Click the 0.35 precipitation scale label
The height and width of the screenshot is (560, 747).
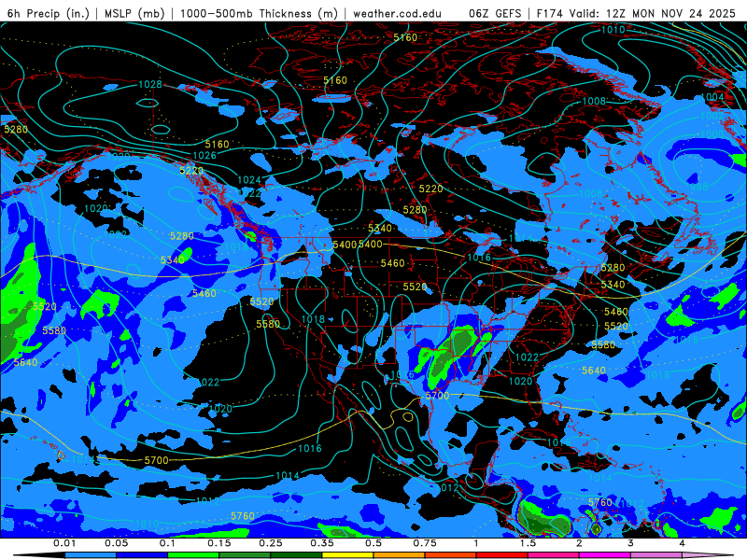pos(322,543)
